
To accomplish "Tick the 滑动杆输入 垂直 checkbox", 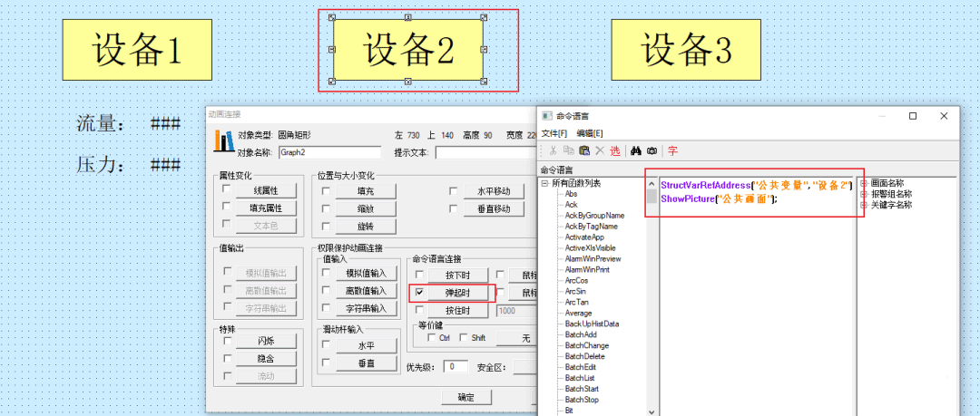I will point(326,363).
